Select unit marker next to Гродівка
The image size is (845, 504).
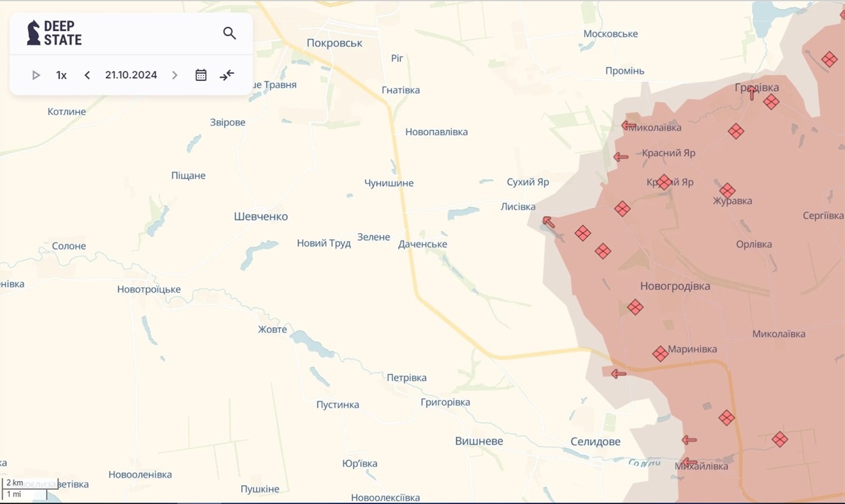point(771,102)
